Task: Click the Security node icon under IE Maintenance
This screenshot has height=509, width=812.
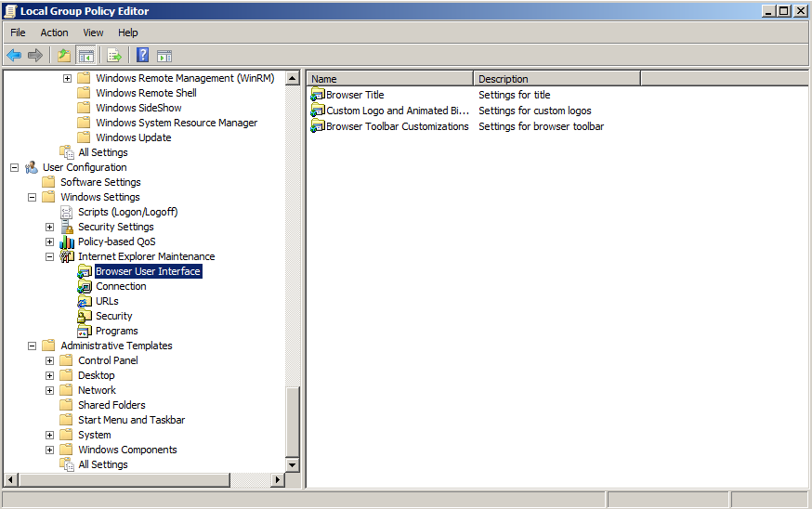Action: (85, 316)
